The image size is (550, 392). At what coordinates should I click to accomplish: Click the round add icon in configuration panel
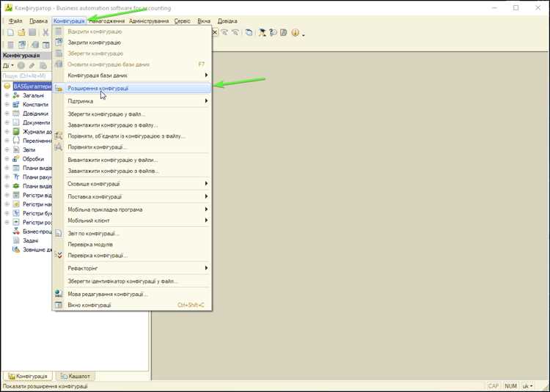(x=21, y=65)
